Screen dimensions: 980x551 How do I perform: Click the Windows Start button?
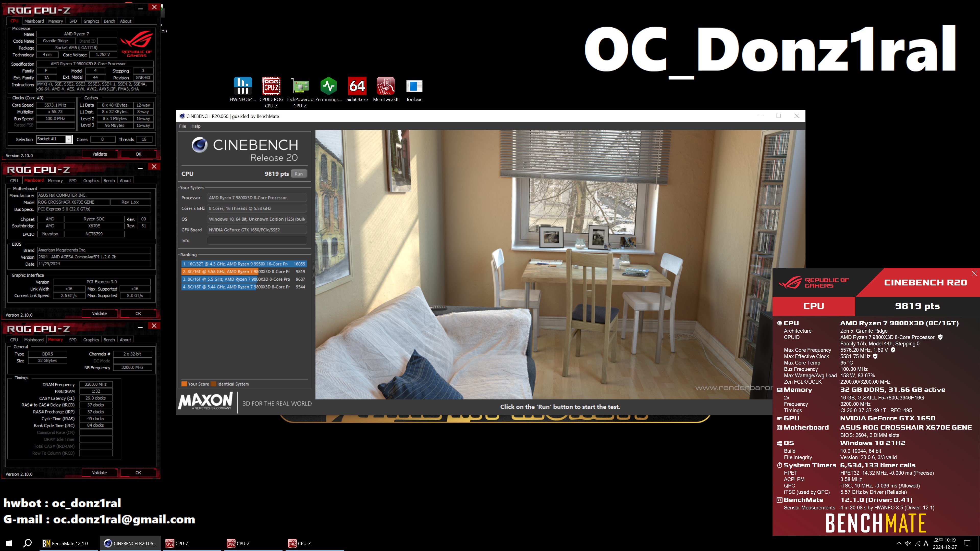pos(9,543)
